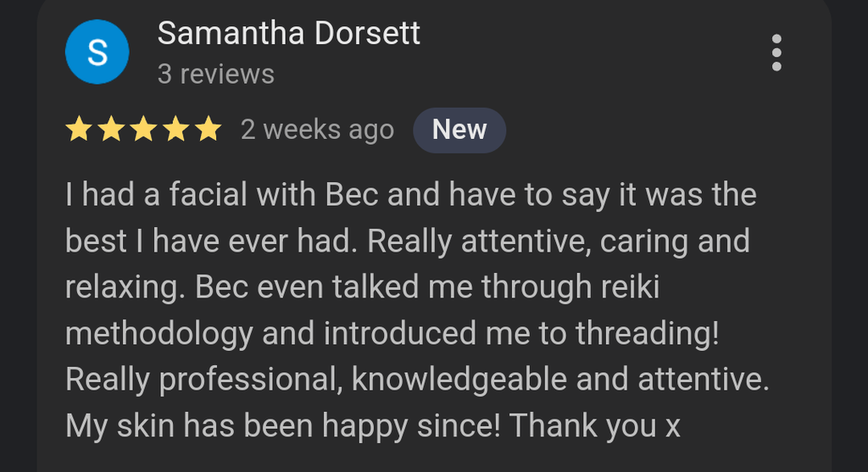The height and width of the screenshot is (472, 868).
Task: Click the line starting "best I have ever had"
Action: click(407, 242)
